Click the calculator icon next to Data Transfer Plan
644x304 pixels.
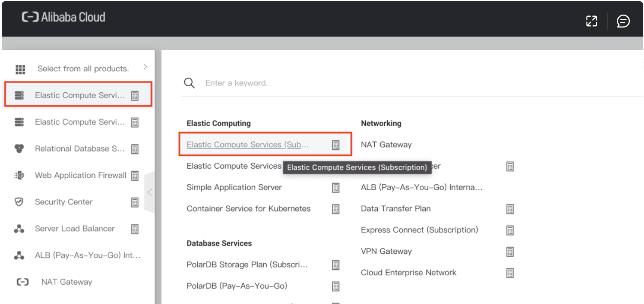coord(510,209)
